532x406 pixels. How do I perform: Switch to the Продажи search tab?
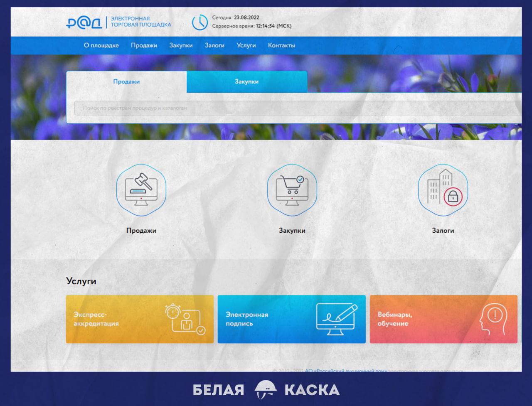coord(126,81)
